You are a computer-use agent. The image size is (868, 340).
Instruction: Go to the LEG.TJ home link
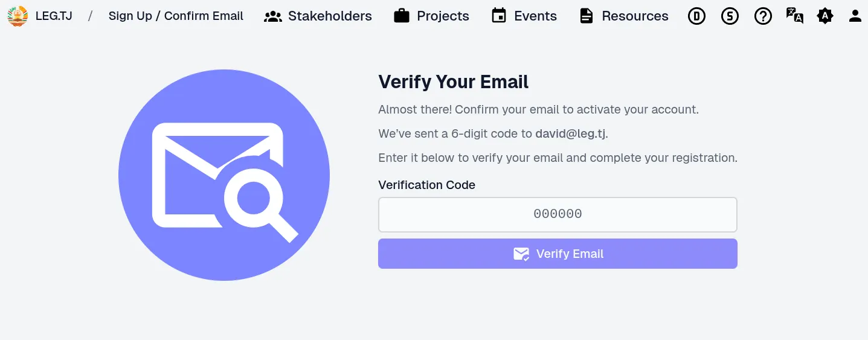tap(54, 16)
